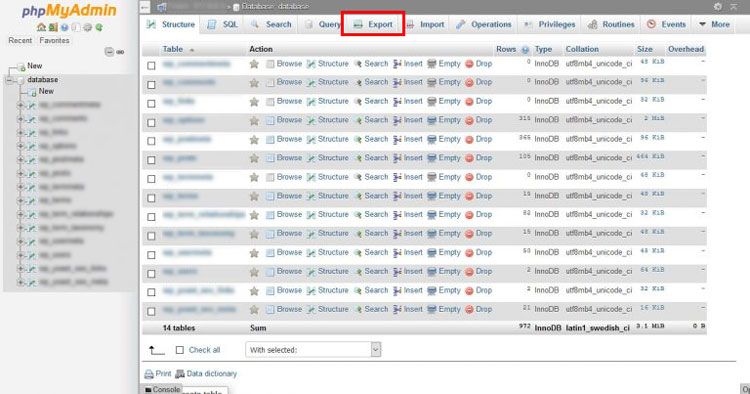Tick the checkbox for the first table row
750x394 pixels.
click(151, 66)
